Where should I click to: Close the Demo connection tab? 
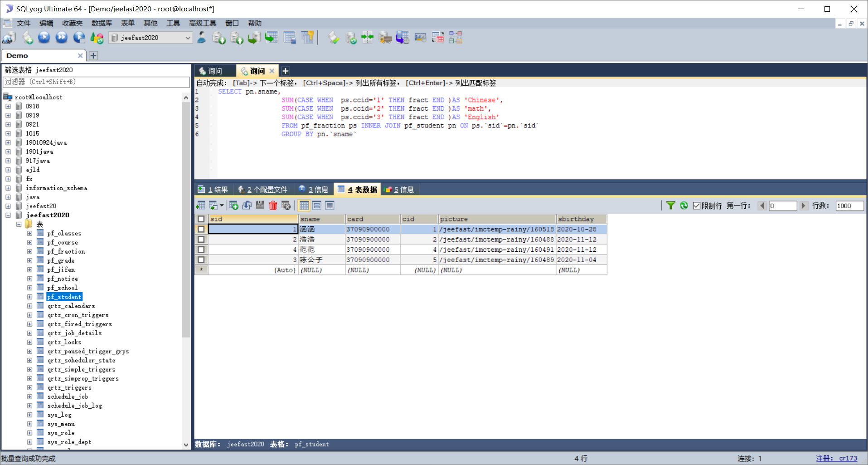[80, 55]
